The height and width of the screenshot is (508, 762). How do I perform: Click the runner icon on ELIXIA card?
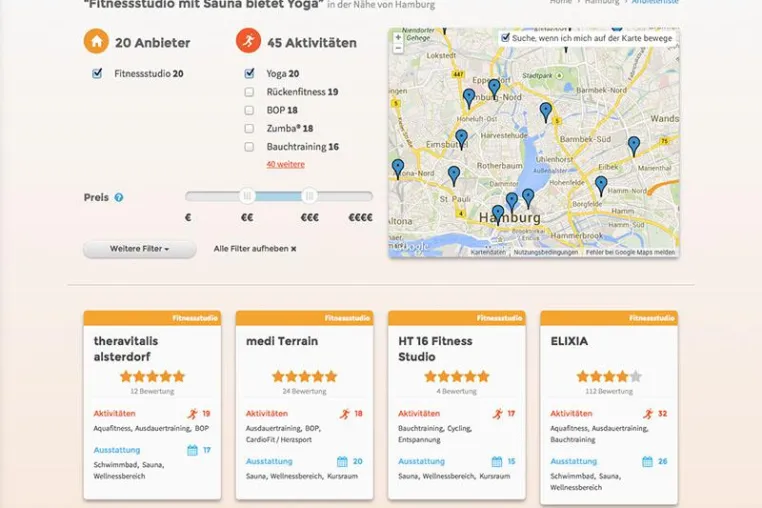[648, 414]
